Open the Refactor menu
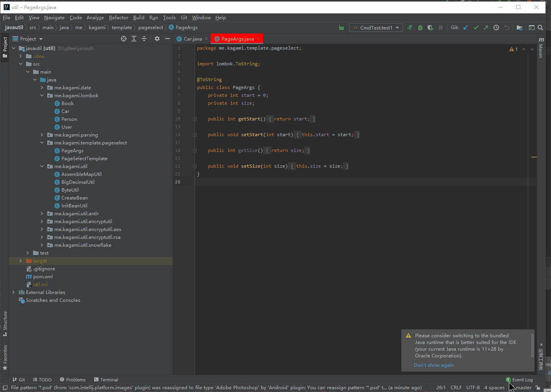Viewport: 551px width, 392px height. pos(119,18)
